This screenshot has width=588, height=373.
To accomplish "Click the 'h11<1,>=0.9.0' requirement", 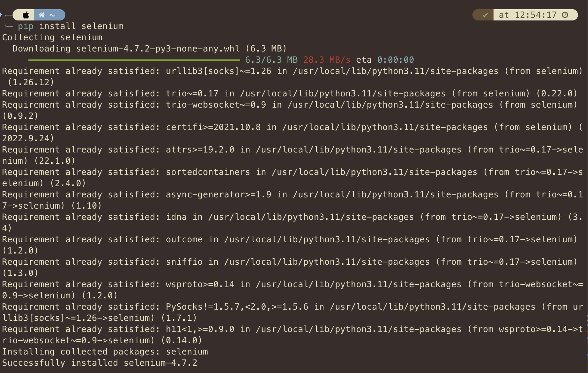I will [200, 329].
